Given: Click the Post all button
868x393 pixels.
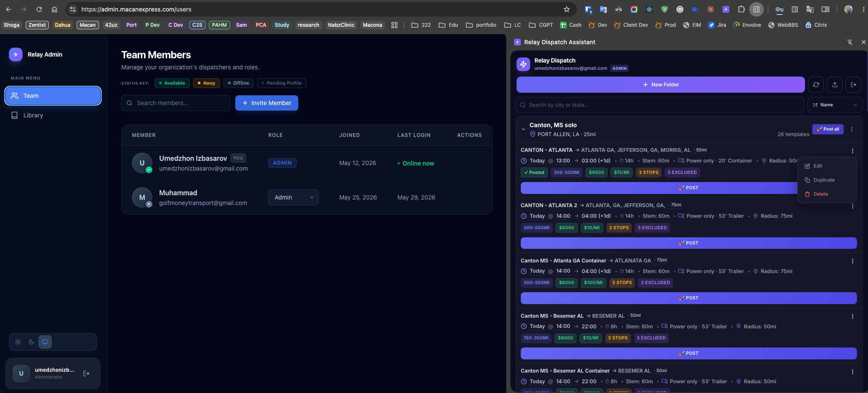Looking at the screenshot, I should point(828,129).
